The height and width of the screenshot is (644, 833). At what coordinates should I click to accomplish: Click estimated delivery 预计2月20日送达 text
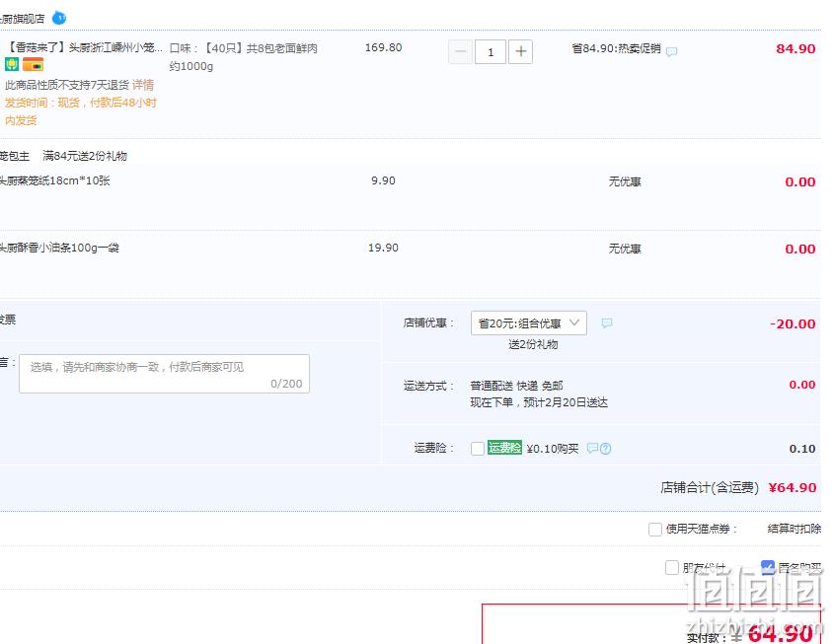pos(566,402)
